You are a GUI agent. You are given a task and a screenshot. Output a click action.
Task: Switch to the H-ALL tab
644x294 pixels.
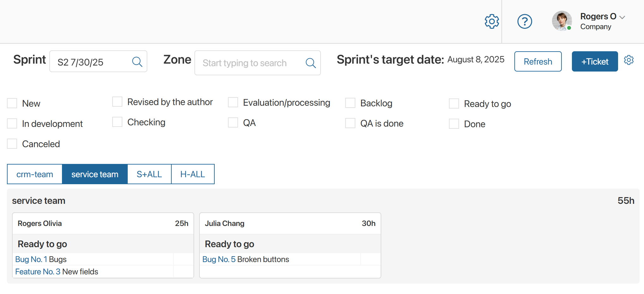pyautogui.click(x=193, y=174)
